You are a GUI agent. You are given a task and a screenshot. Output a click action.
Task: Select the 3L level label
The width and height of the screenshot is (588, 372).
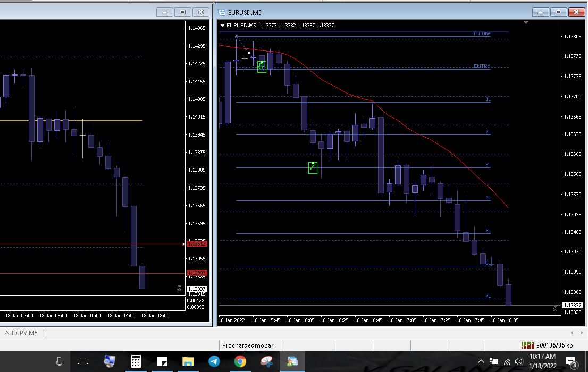(x=488, y=165)
